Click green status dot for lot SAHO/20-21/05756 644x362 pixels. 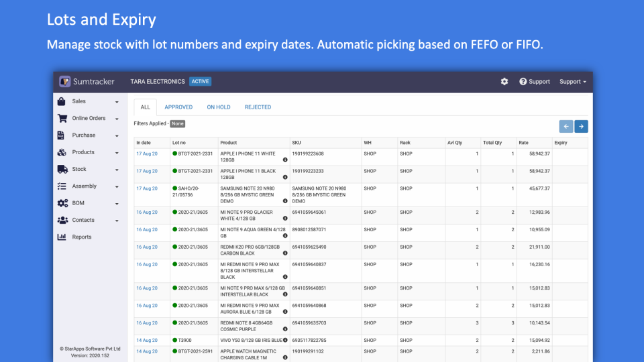174,188
